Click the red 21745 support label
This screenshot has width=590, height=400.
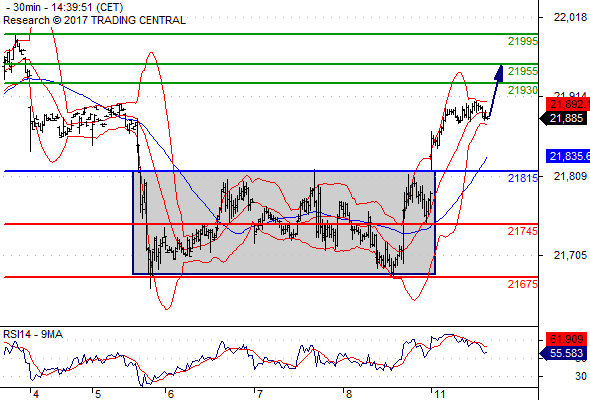(523, 231)
